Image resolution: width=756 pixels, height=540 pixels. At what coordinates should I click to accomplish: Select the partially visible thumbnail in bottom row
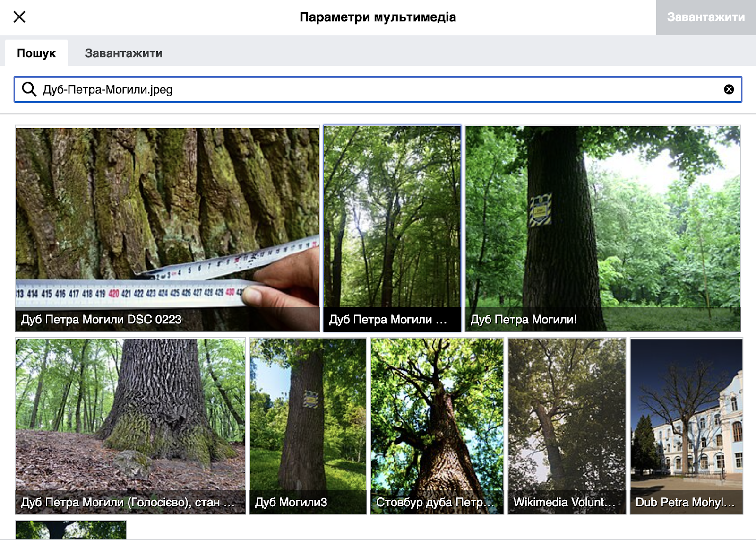[x=71, y=530]
